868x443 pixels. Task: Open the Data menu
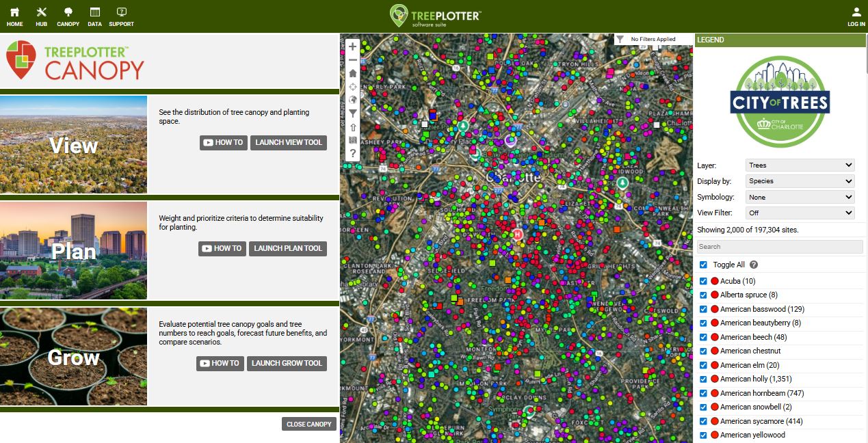tap(94, 16)
